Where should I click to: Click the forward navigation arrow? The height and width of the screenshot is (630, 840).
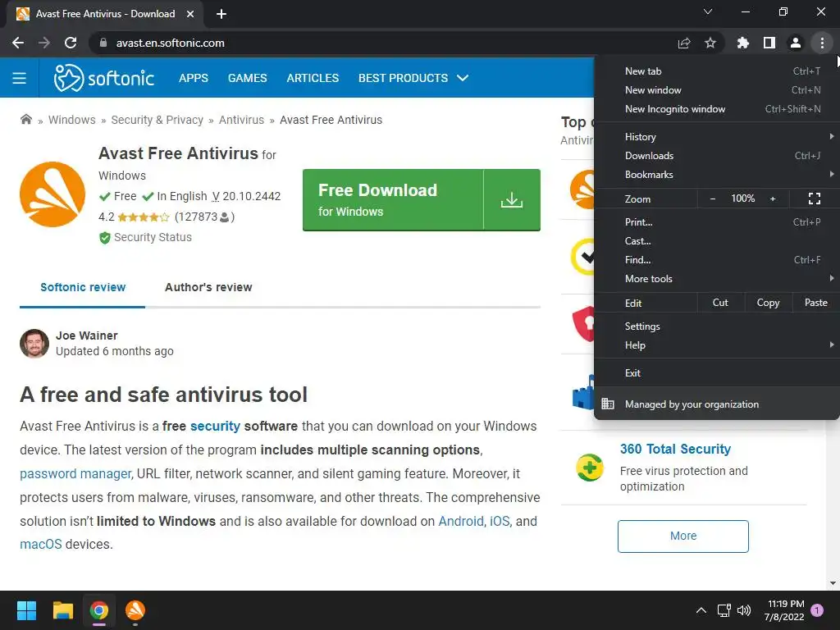click(x=44, y=43)
